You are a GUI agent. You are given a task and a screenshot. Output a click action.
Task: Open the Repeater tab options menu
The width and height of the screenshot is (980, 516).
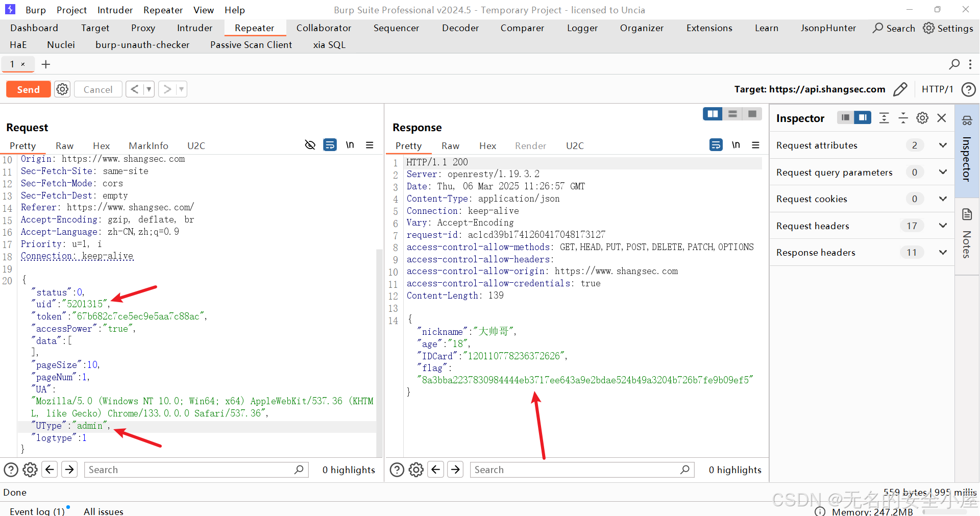(970, 64)
